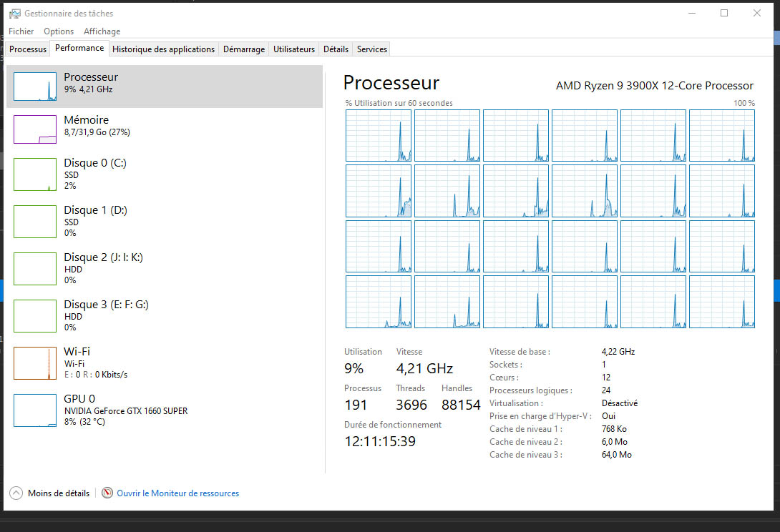Switch to the Processus tab
780x532 pixels.
[x=28, y=49]
